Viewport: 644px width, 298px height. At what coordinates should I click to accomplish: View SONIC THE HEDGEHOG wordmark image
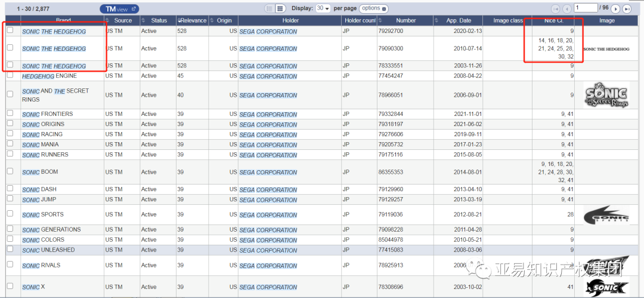coord(606,48)
